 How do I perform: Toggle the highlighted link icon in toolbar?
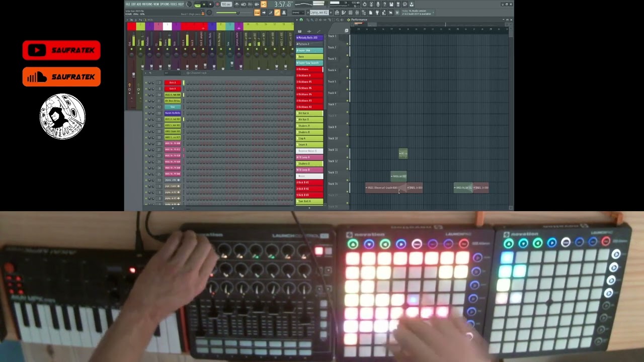pos(277,13)
